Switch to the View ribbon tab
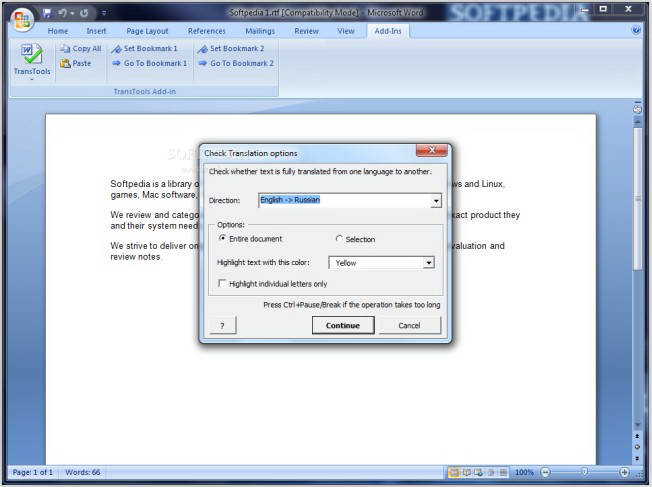Image resolution: width=652 pixels, height=487 pixels. pyautogui.click(x=346, y=31)
